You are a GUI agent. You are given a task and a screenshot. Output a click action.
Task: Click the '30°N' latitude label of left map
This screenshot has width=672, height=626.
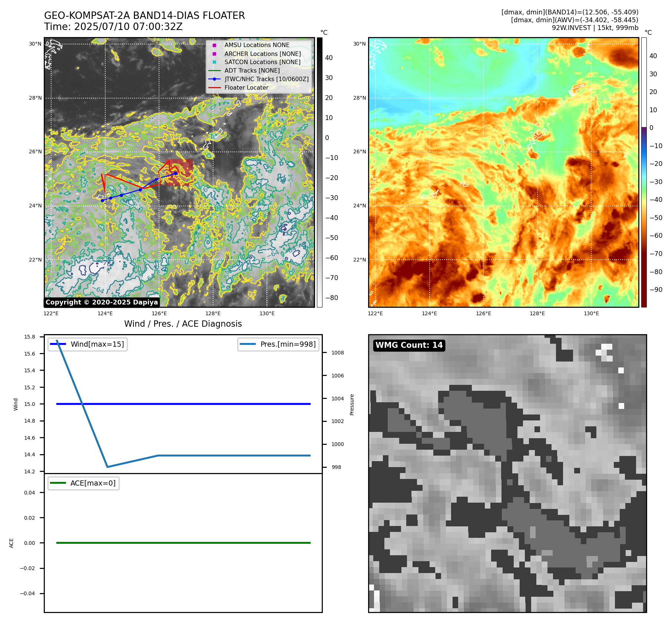35,44
